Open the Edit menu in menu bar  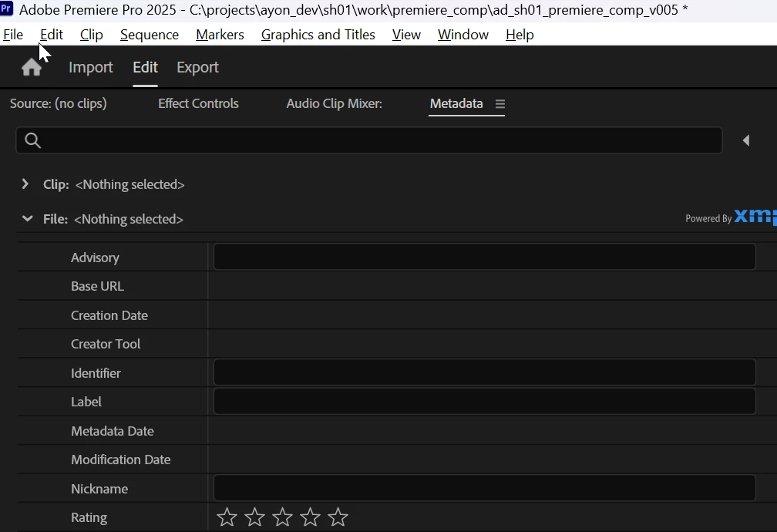tap(52, 35)
